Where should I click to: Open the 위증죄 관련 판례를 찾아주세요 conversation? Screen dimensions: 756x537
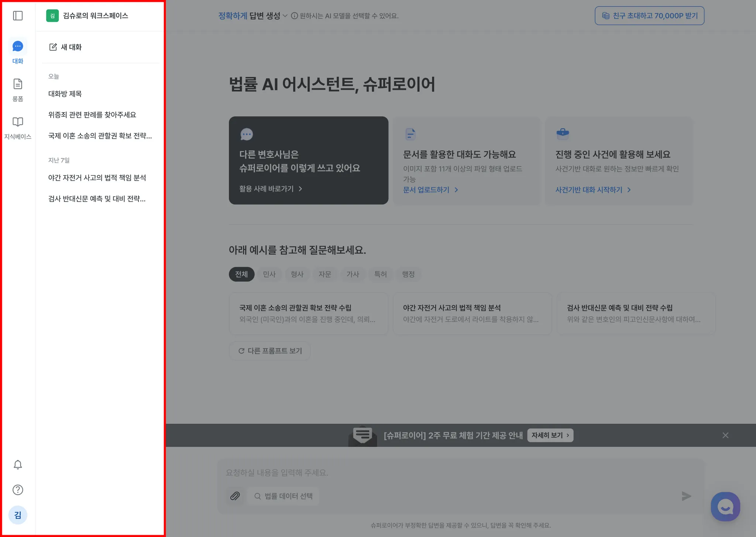click(x=92, y=115)
